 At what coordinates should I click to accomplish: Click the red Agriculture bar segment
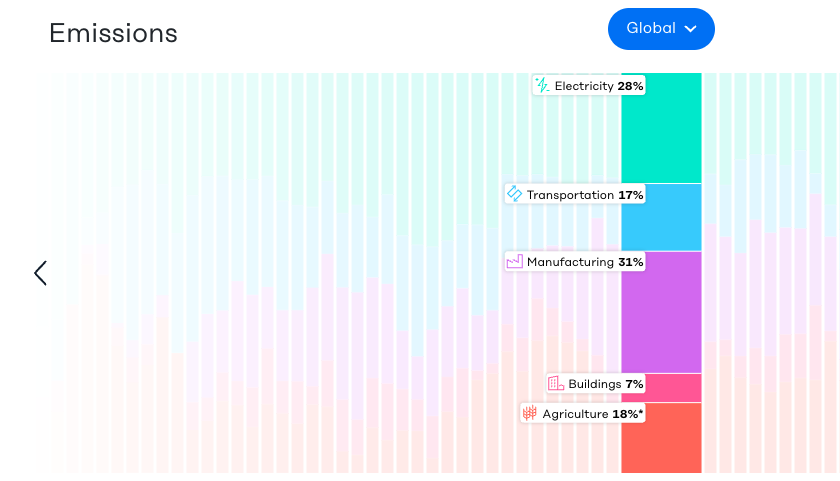point(661,438)
